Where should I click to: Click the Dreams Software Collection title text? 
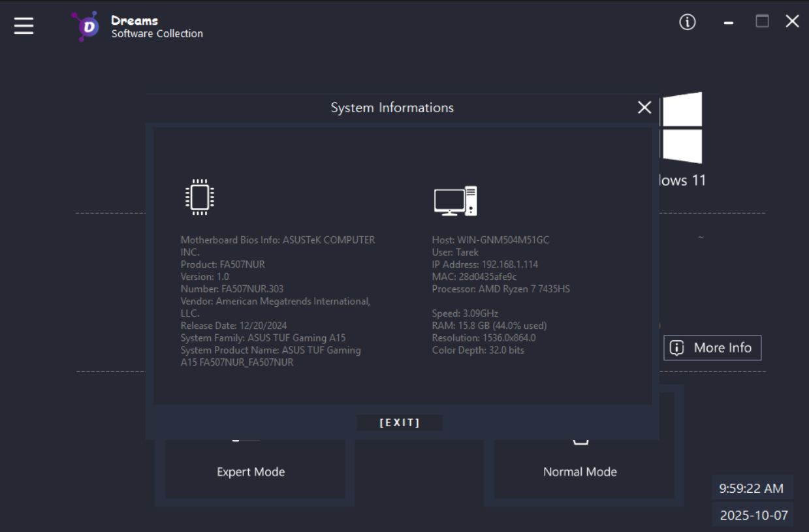tap(157, 27)
